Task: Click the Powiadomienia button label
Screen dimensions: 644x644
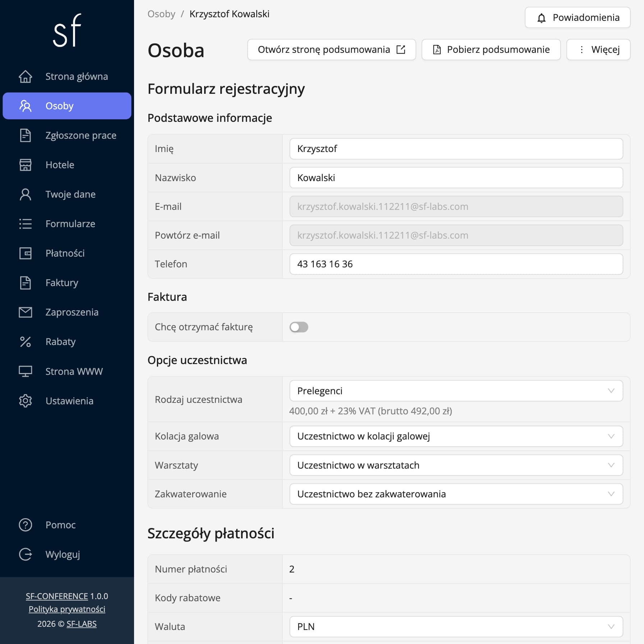Action: tap(586, 18)
